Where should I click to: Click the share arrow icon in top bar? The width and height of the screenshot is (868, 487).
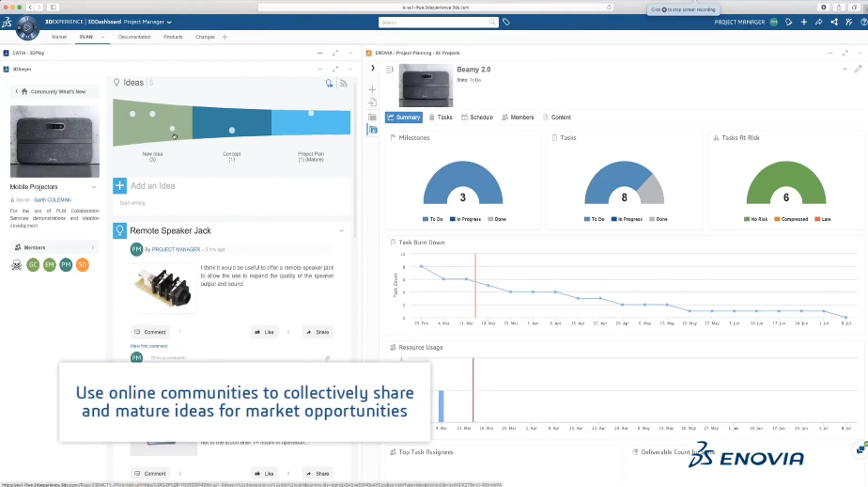coord(819,23)
